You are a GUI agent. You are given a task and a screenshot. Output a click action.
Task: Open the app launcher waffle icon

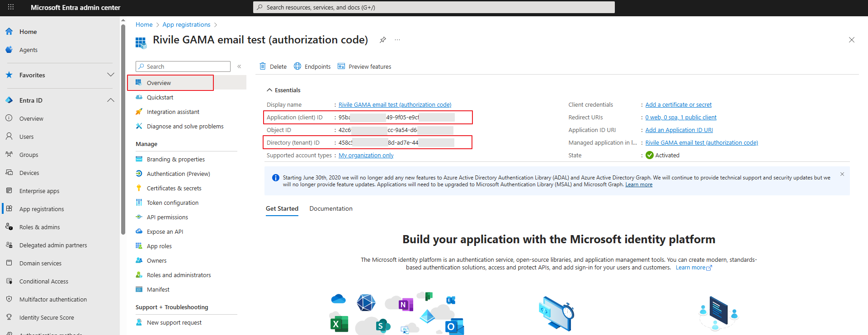coord(11,7)
